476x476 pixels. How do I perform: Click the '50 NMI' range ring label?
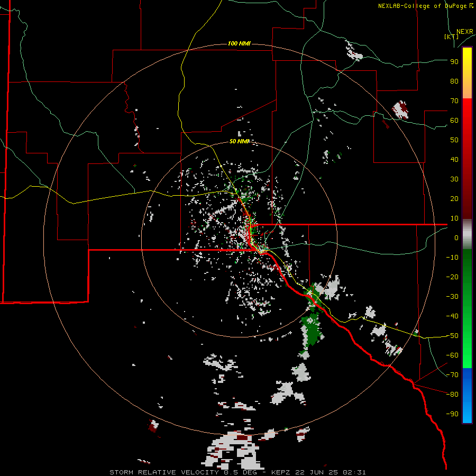point(239,141)
